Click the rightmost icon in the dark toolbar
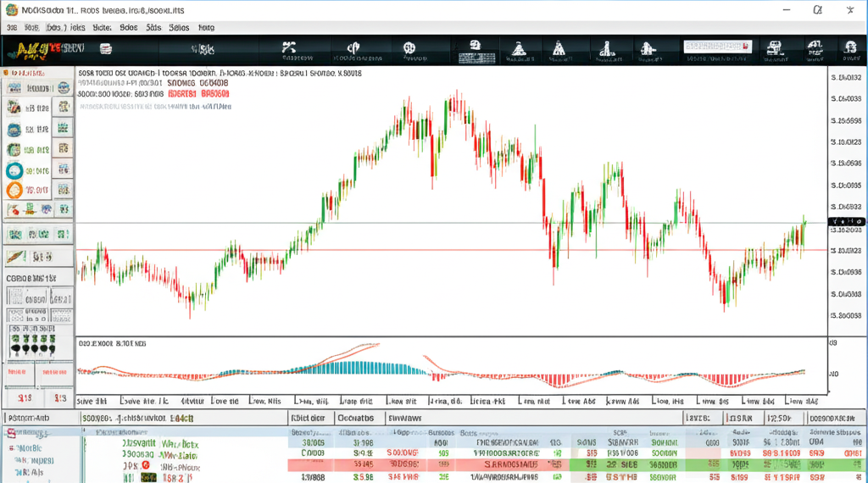The width and height of the screenshot is (868, 483). coord(850,49)
